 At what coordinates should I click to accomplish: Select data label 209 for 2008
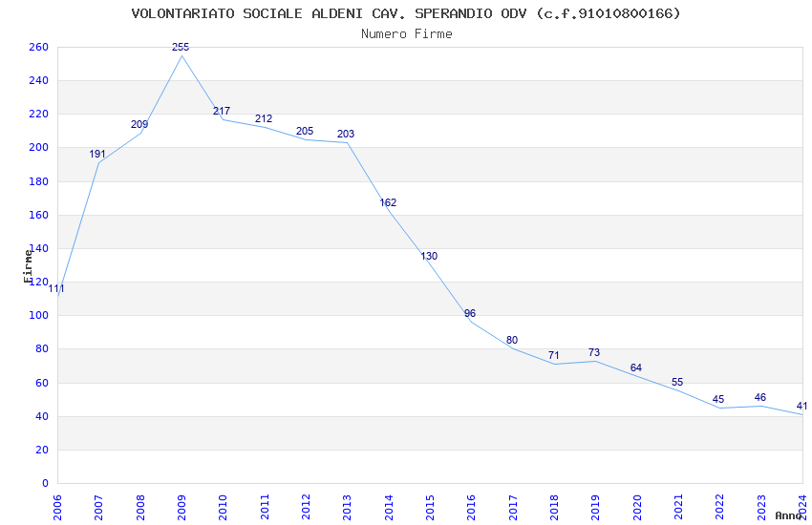click(x=139, y=125)
